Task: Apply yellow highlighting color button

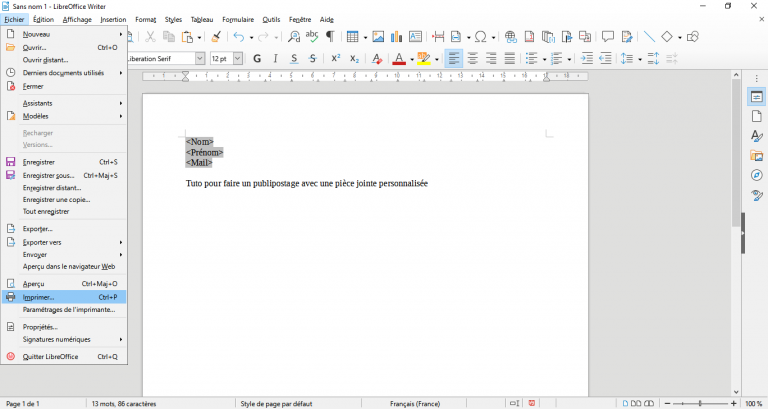Action: pyautogui.click(x=424, y=59)
